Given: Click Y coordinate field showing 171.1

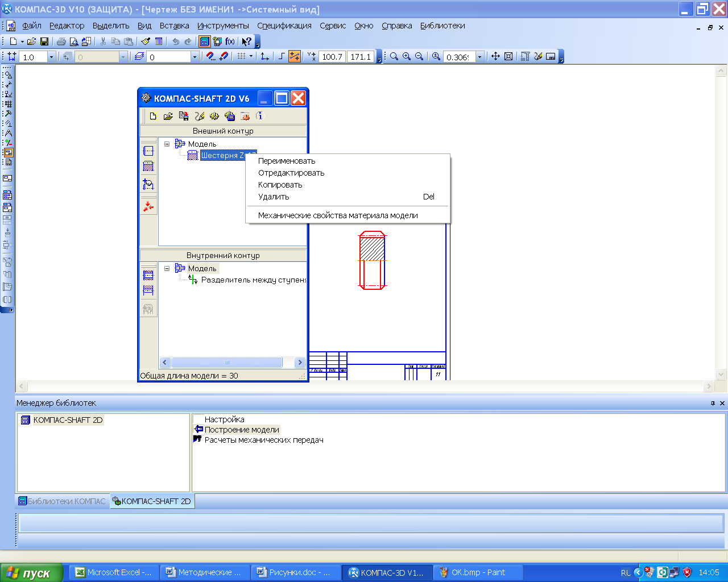Looking at the screenshot, I should click(x=361, y=57).
